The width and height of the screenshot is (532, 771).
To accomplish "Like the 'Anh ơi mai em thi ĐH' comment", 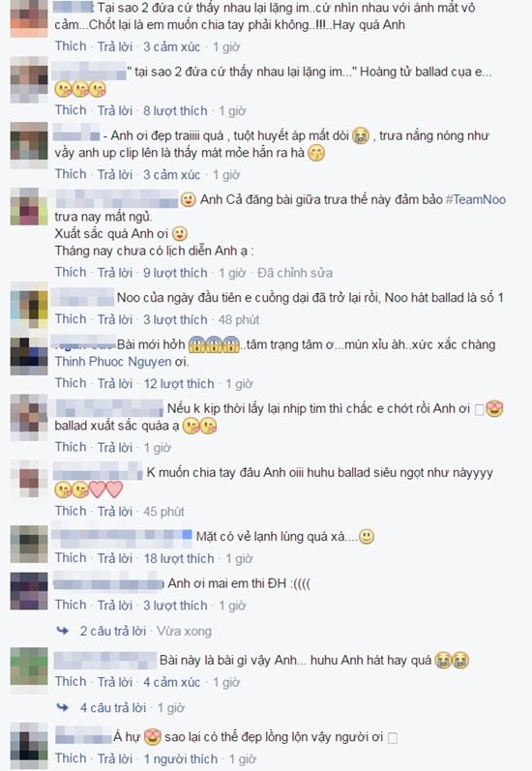I will pyautogui.click(x=71, y=605).
